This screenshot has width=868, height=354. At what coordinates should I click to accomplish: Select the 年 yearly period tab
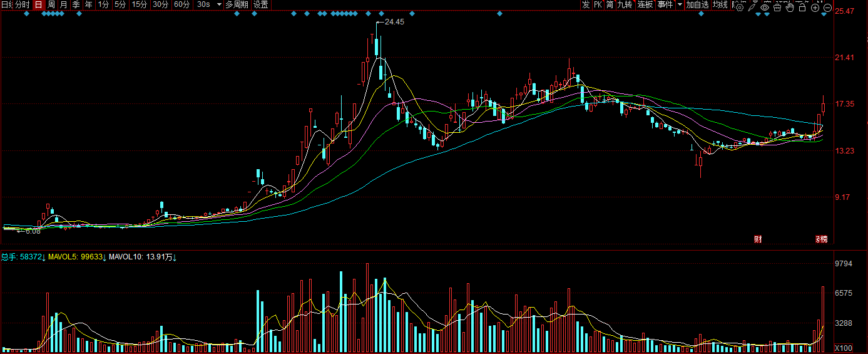pyautogui.click(x=89, y=4)
